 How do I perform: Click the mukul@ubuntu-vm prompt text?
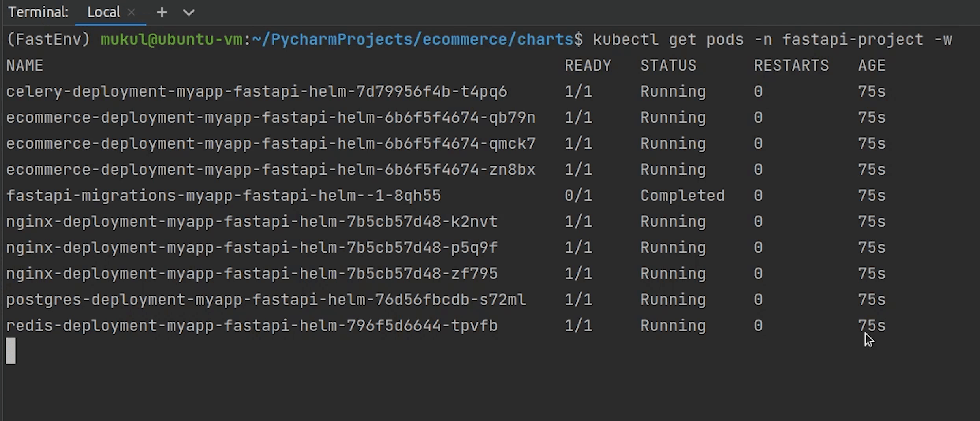(x=171, y=39)
